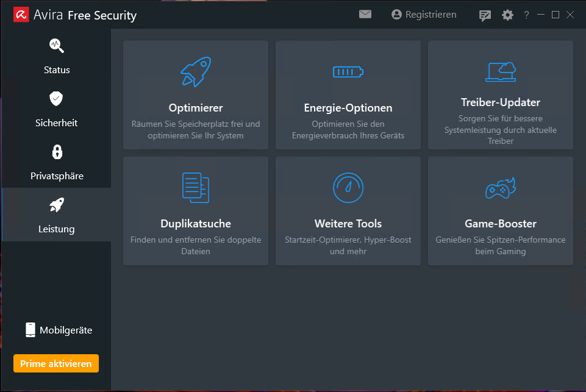Screen dimensions: 586x392
Task: Select the Leistung sidebar tab
Action: pyautogui.click(x=57, y=215)
